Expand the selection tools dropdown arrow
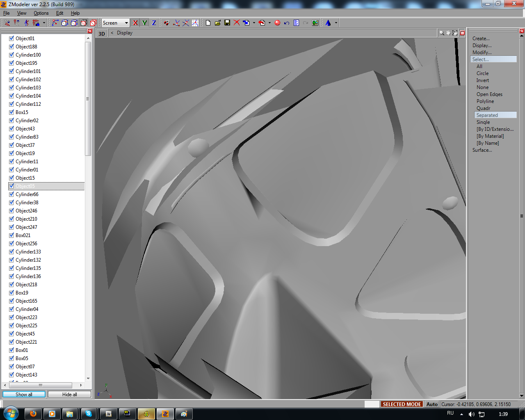The width and height of the screenshot is (525, 420). coord(44,23)
